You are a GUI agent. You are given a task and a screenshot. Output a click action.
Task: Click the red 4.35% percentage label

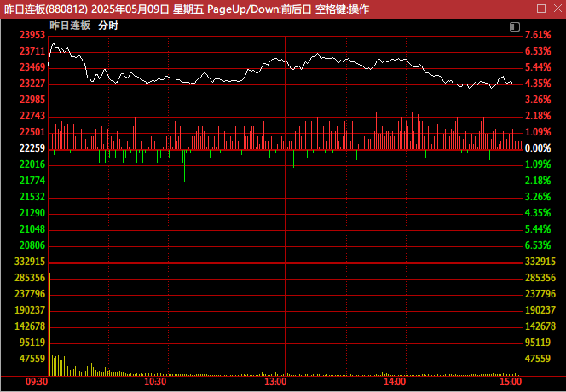(x=538, y=84)
